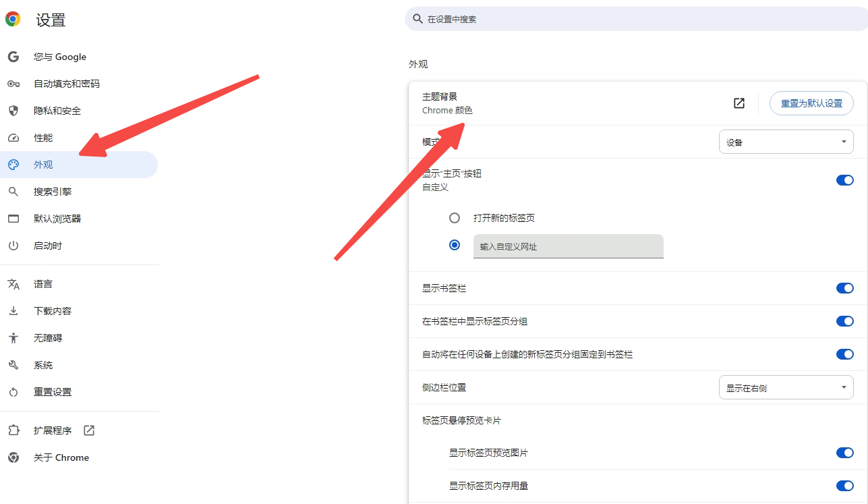The height and width of the screenshot is (504, 868).
Task: Open the 模式 dropdown showing 设备
Action: pos(786,142)
